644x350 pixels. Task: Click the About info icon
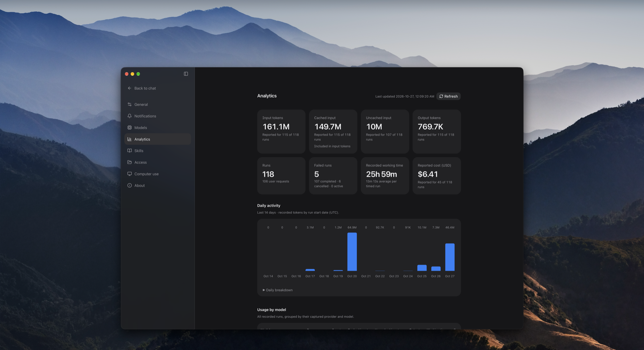(129, 185)
